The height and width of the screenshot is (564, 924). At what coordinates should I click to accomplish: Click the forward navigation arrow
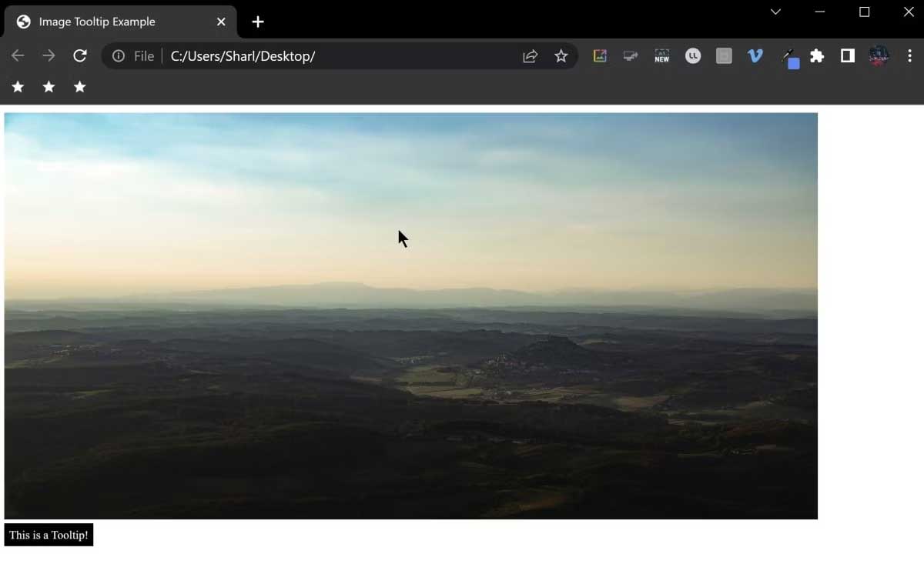click(49, 55)
